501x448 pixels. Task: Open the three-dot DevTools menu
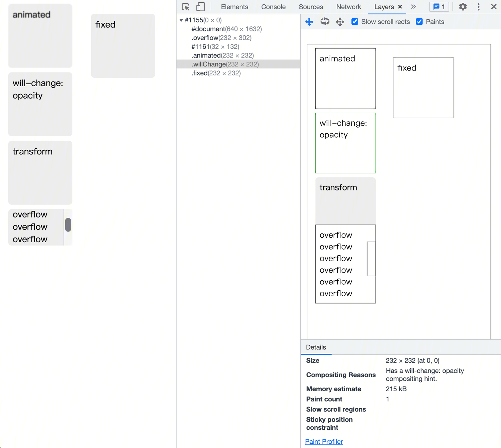(479, 7)
